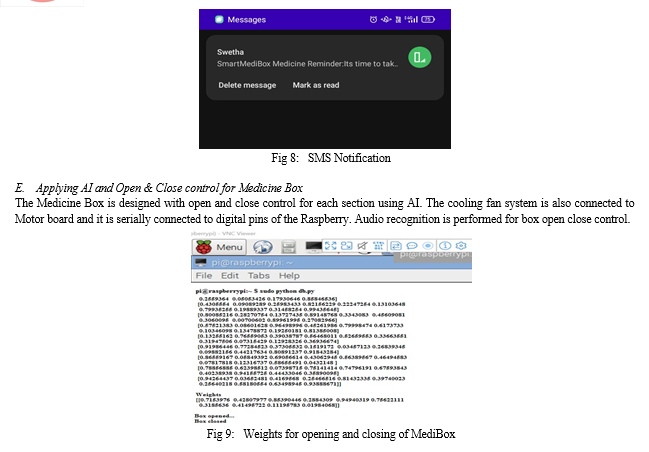
Task: Tap the green SIM icon in notification
Action: [419, 57]
